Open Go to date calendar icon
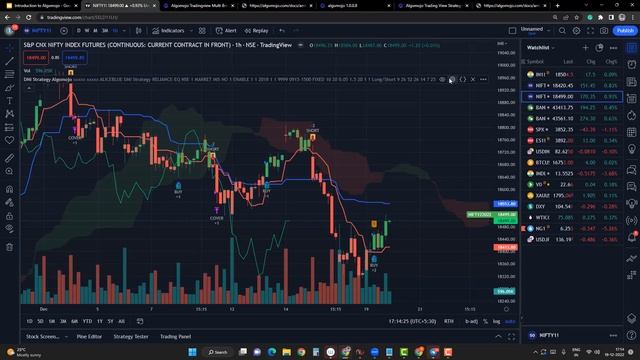This screenshot has width=640, height=360. point(140,321)
